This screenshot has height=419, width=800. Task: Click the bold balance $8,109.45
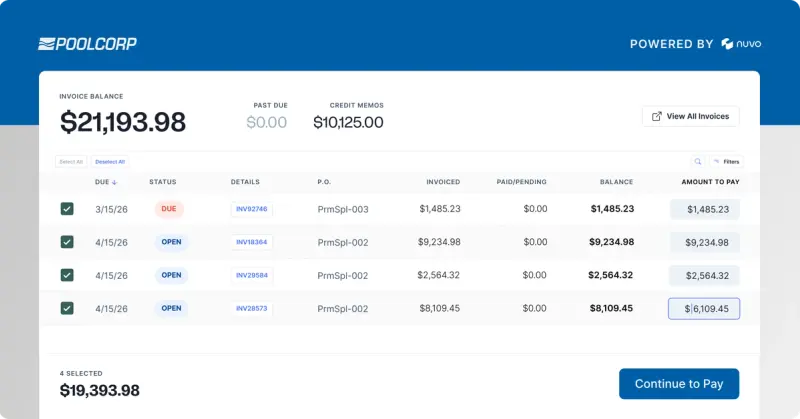(611, 308)
